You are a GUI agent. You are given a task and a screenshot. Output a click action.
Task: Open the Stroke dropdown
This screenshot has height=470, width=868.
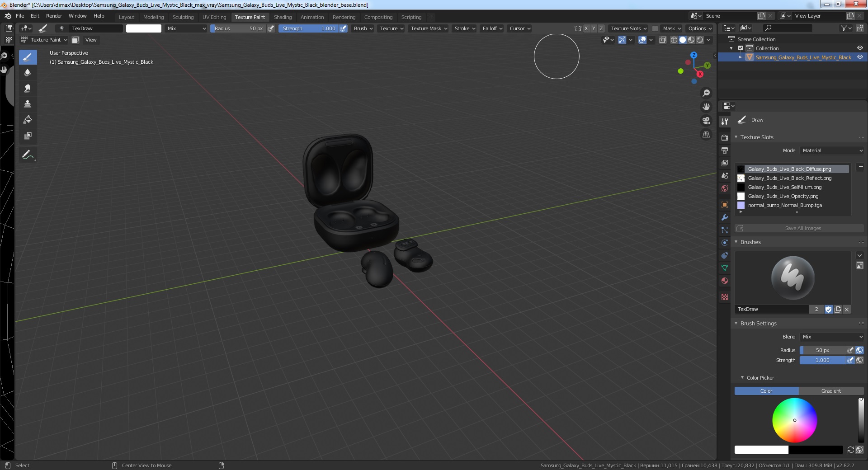465,28
